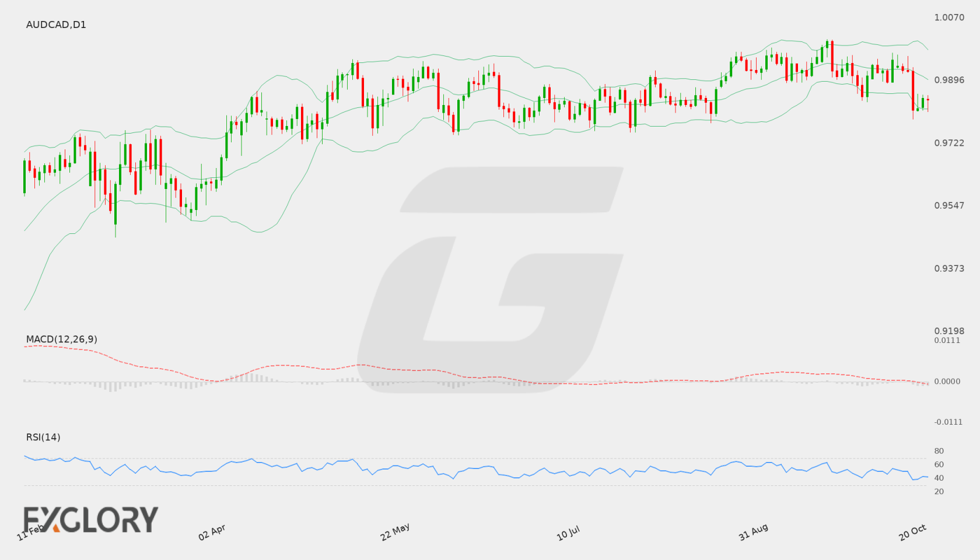Click the 22 May date label
The image size is (980, 560).
point(395,532)
